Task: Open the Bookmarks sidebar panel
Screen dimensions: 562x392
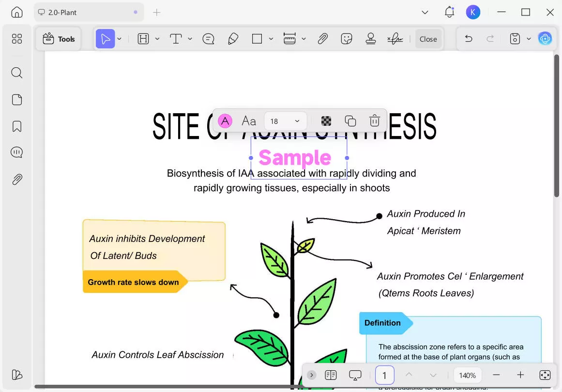Action: 17,126
